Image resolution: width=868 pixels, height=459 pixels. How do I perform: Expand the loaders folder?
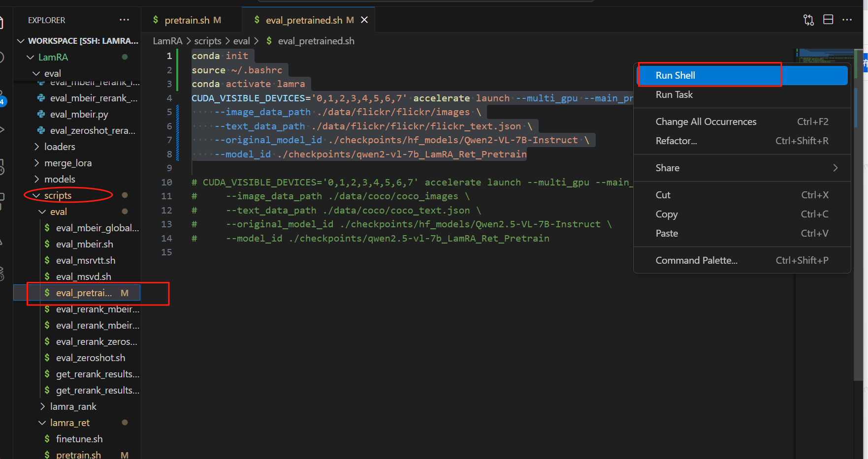(60, 147)
